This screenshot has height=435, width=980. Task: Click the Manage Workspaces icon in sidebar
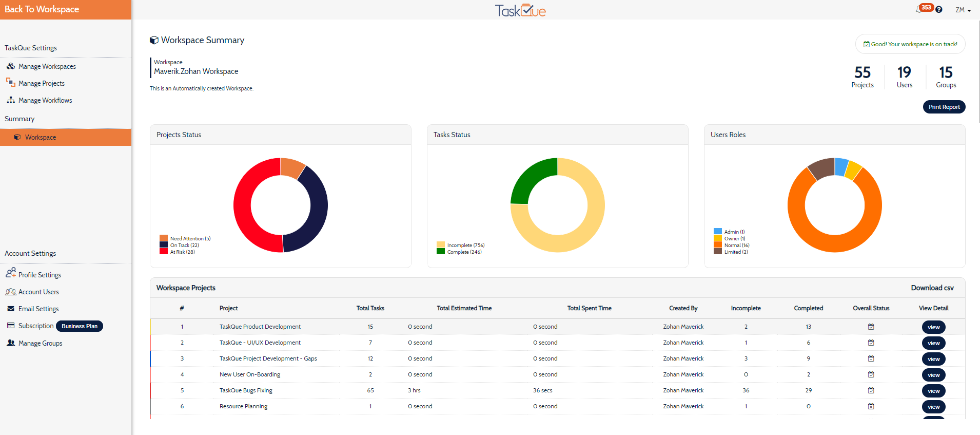point(11,66)
